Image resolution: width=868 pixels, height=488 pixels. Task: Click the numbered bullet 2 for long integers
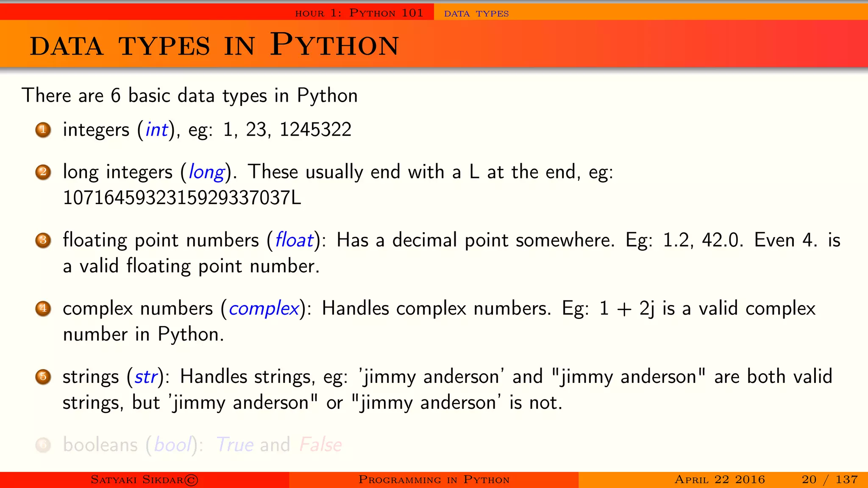pyautogui.click(x=43, y=172)
